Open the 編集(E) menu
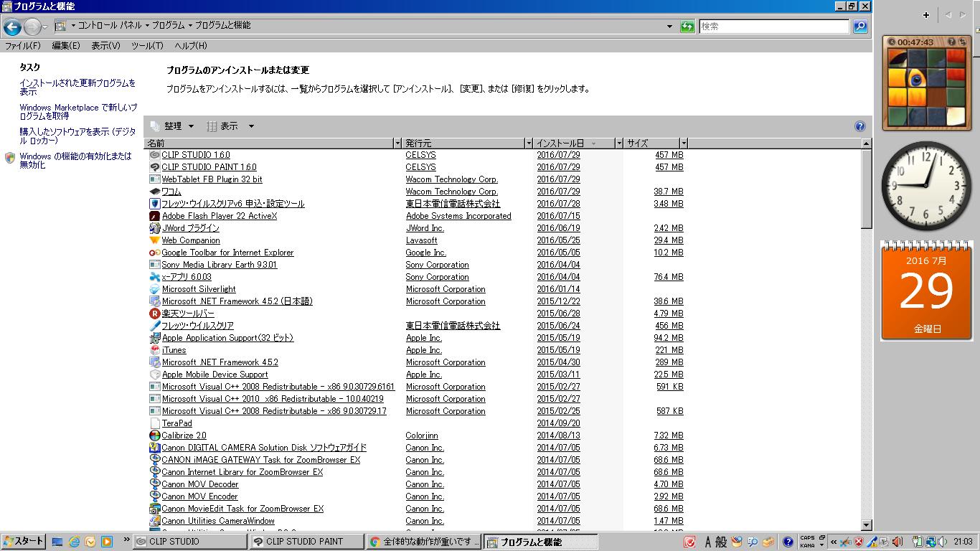Viewport: 980px width, 551px height. click(x=66, y=46)
